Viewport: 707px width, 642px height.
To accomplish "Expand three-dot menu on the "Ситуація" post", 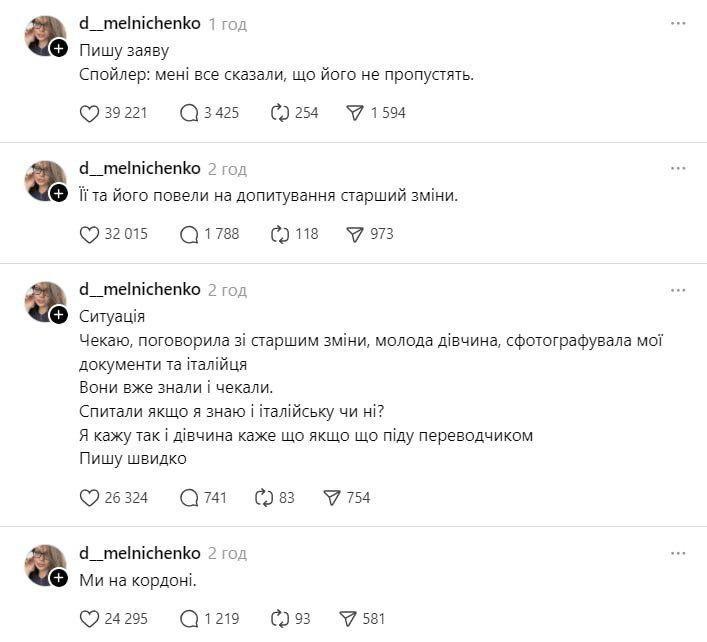I will pos(678,290).
